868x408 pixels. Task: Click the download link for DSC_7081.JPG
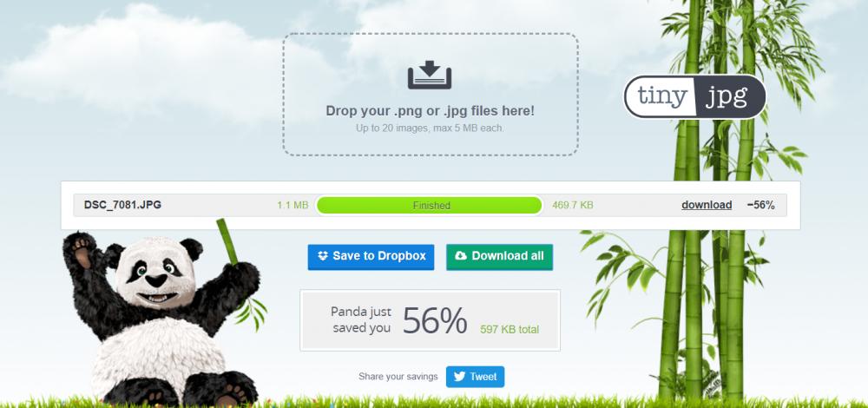click(707, 205)
